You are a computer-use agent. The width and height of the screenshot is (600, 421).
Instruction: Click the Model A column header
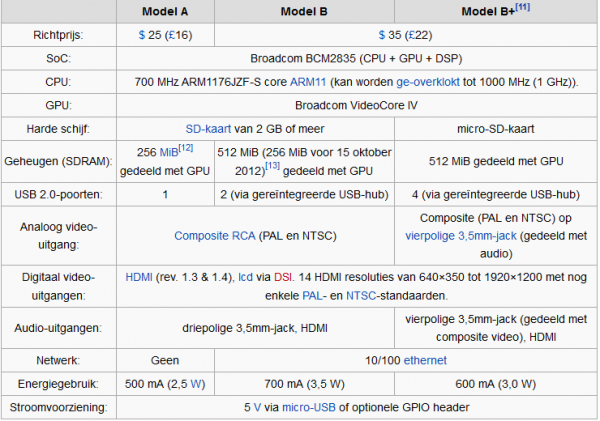click(165, 11)
